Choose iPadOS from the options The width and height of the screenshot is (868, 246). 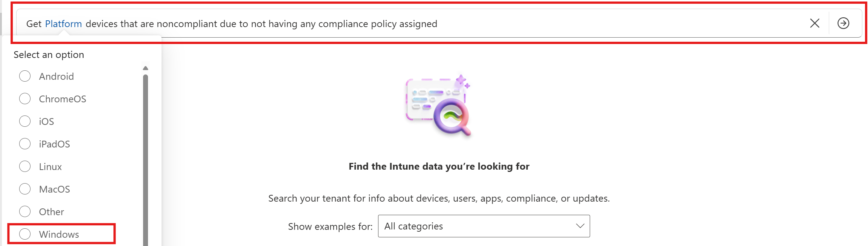[25, 144]
